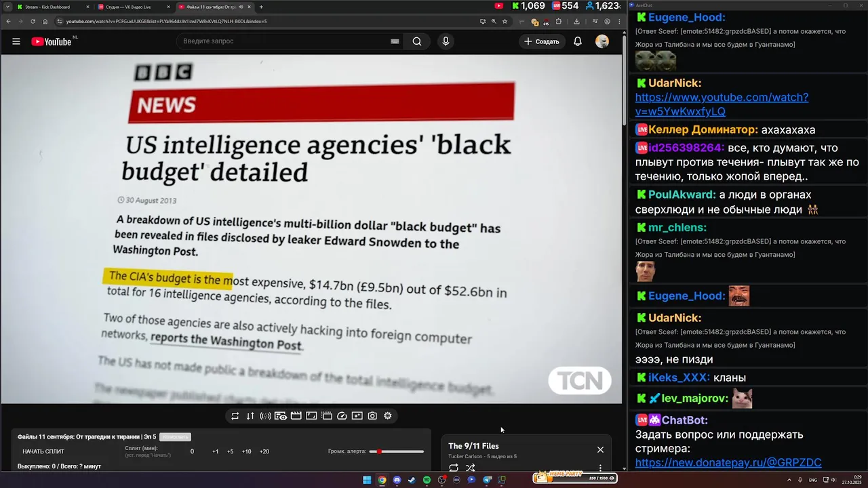868x488 pixels.
Task: Open player toolbar settings gear
Action: click(x=388, y=416)
